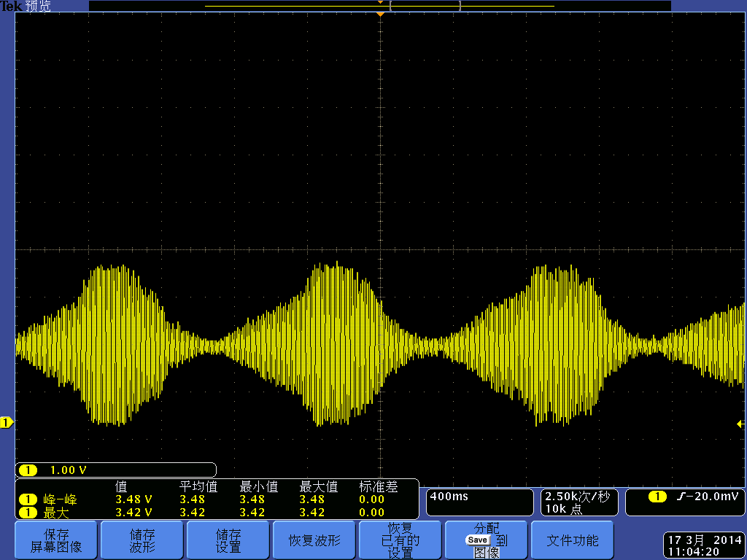Image resolution: width=747 pixels, height=560 pixels.
Task: Select the channel 1 badge beside 最大
Action: [28, 513]
